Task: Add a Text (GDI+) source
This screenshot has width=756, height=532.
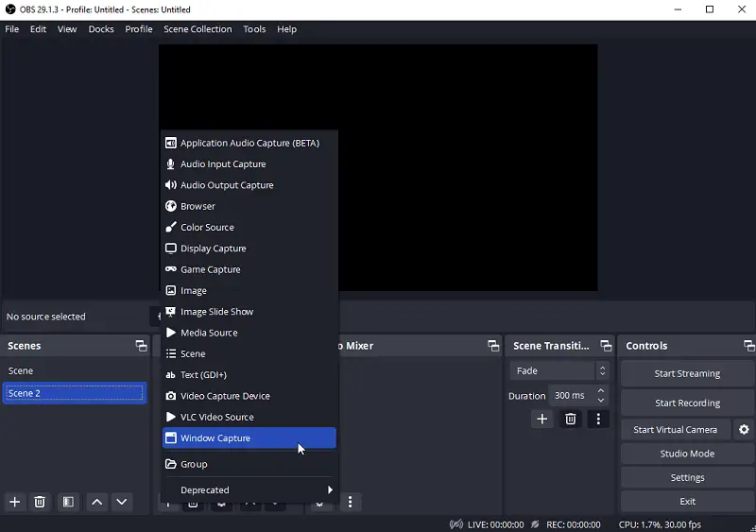Action: click(x=249, y=375)
